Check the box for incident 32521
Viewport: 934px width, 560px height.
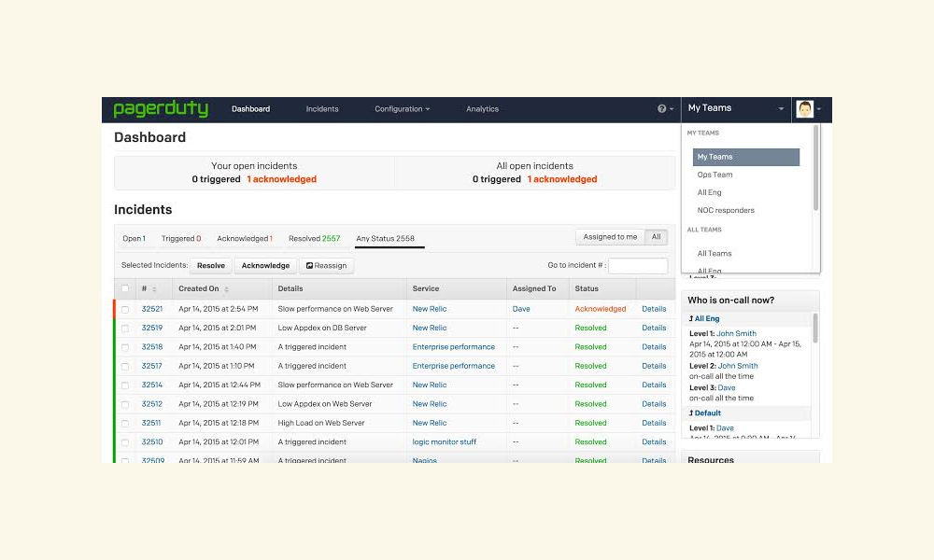click(125, 310)
